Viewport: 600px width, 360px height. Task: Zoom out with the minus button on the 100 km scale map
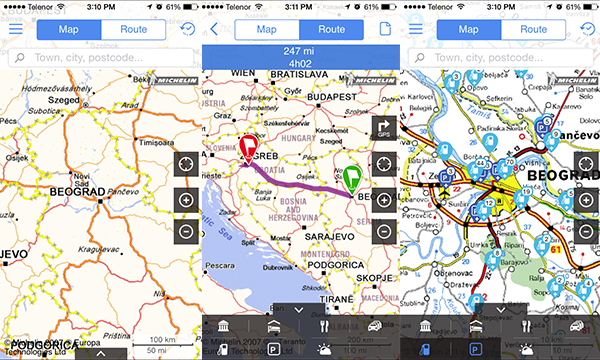point(186,231)
